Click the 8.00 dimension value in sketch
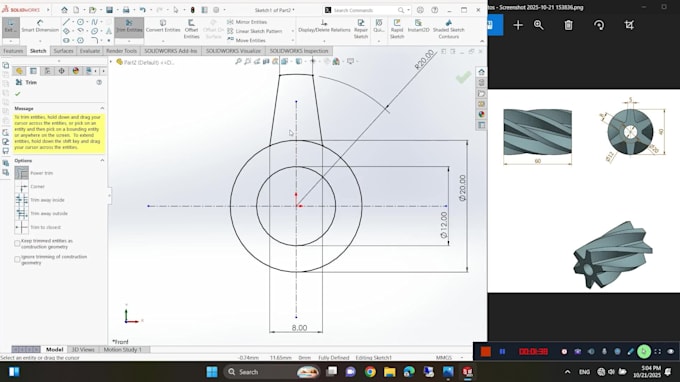680x382 pixels. 299,328
